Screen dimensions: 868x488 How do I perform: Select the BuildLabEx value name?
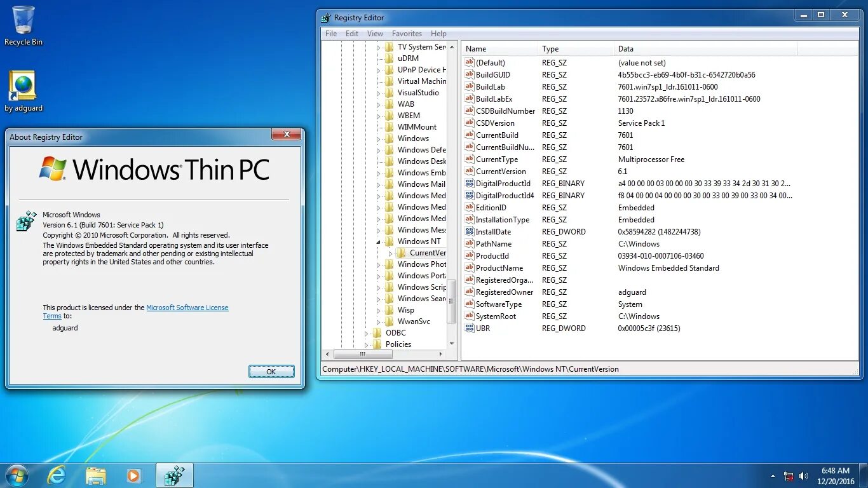494,99
